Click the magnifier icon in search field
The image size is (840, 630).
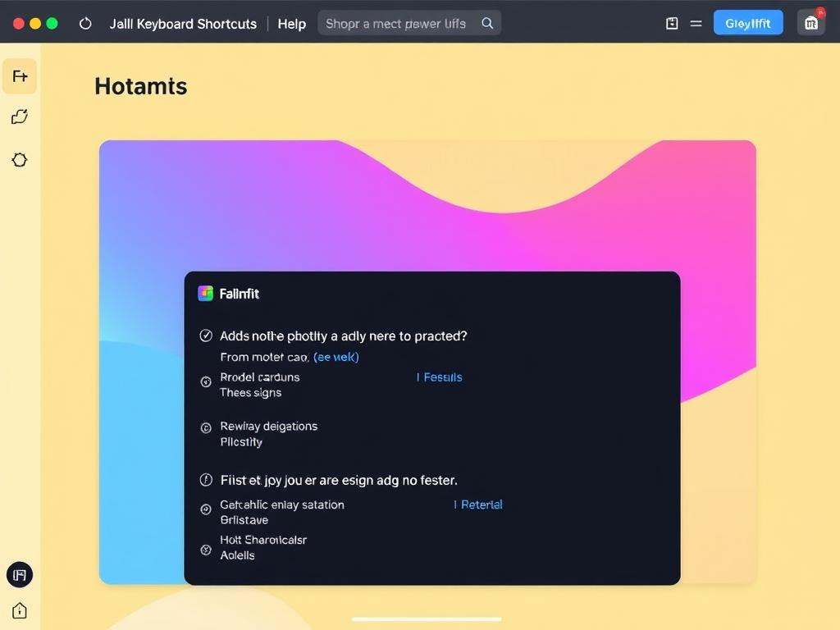click(487, 23)
